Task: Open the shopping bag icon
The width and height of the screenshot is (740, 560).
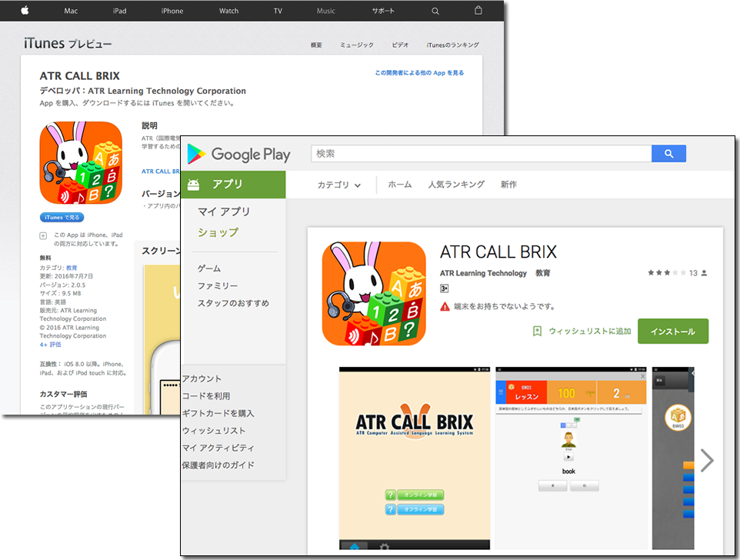Action: click(478, 11)
